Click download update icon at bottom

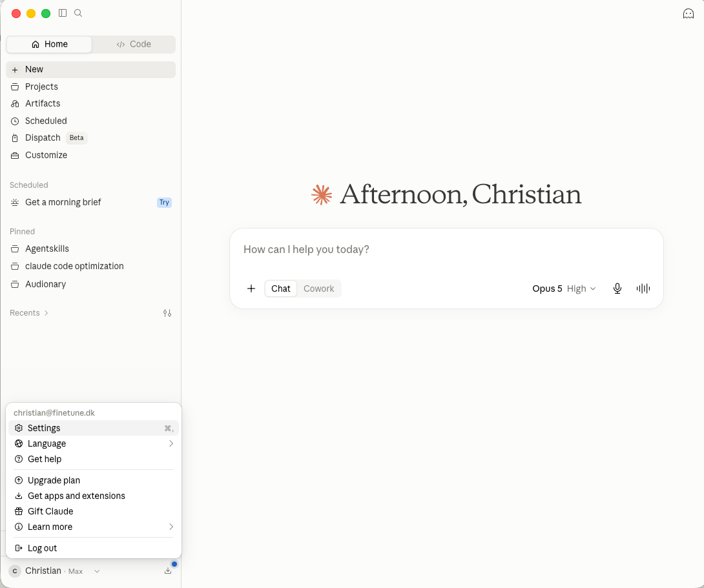(168, 571)
